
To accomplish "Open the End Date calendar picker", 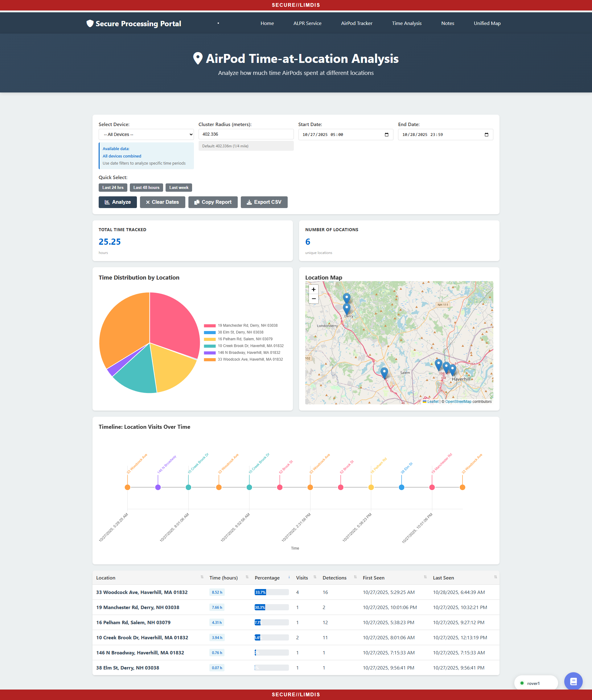I will (x=487, y=134).
